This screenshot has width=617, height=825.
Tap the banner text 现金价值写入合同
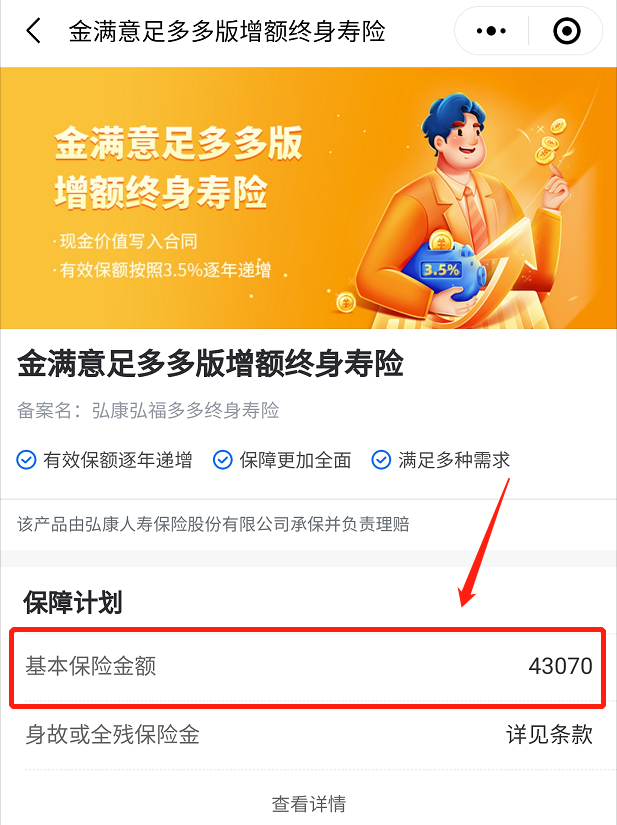click(128, 241)
